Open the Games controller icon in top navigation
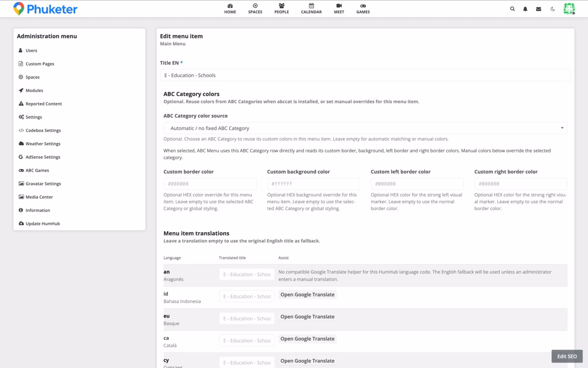The width and height of the screenshot is (588, 368). tap(363, 6)
